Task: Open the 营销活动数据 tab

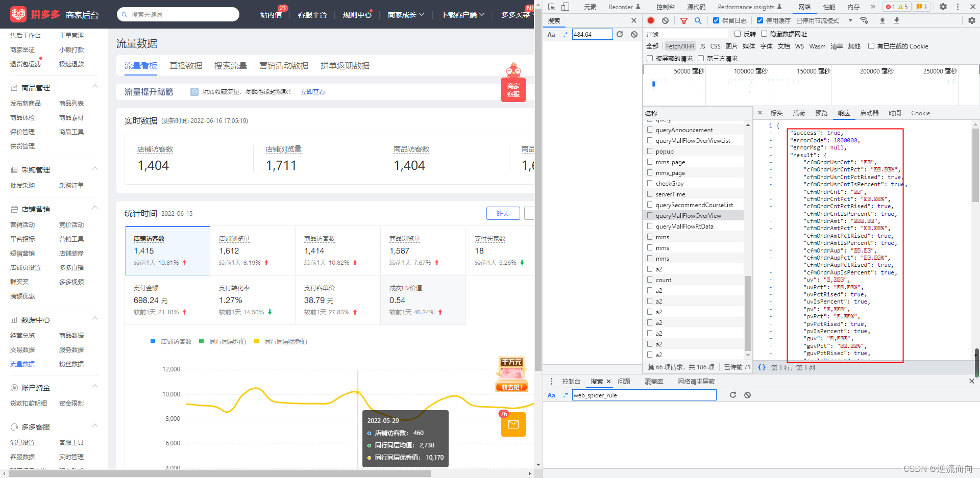Action: [284, 66]
